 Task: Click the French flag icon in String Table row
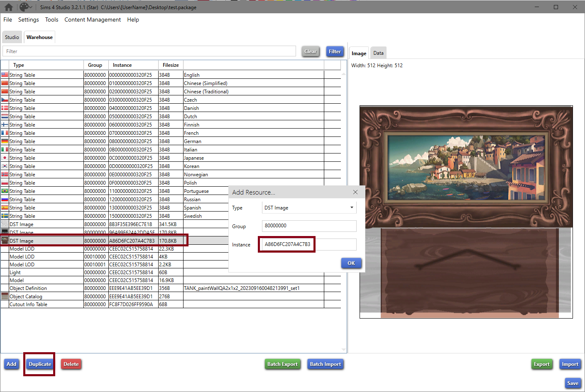point(5,133)
